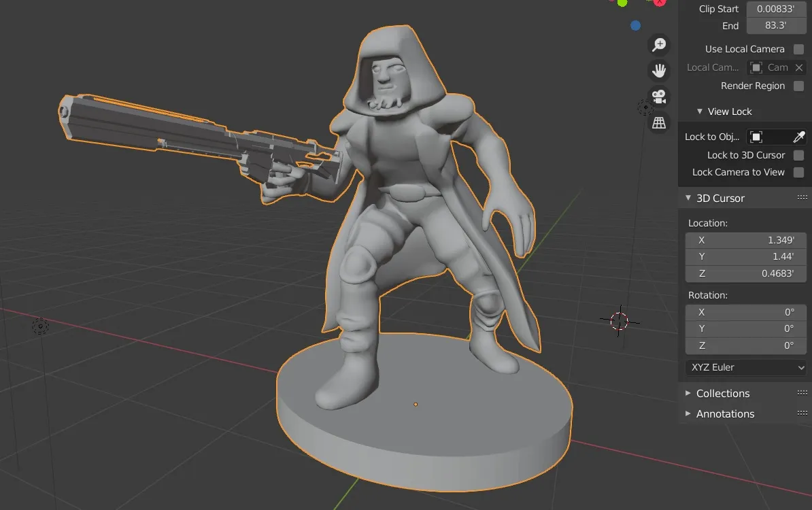This screenshot has width=812, height=510.
Task: Clear the Local Camera field with X
Action: tap(799, 67)
